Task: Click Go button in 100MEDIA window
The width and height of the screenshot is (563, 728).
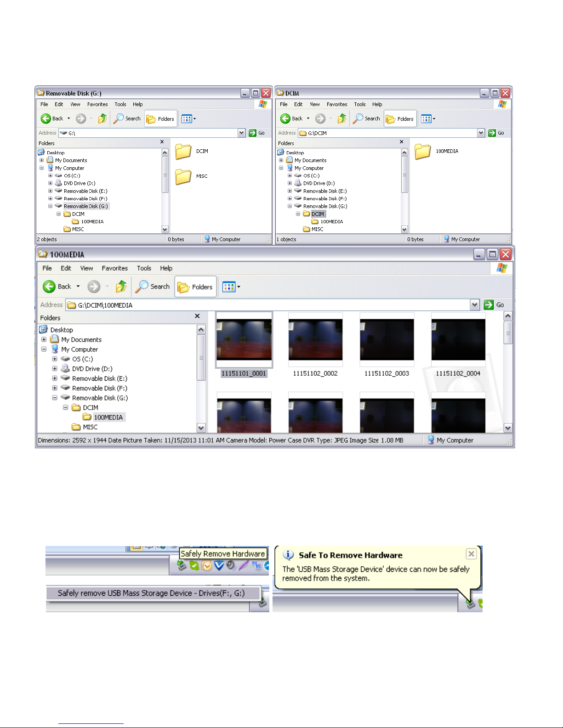Action: coord(494,305)
